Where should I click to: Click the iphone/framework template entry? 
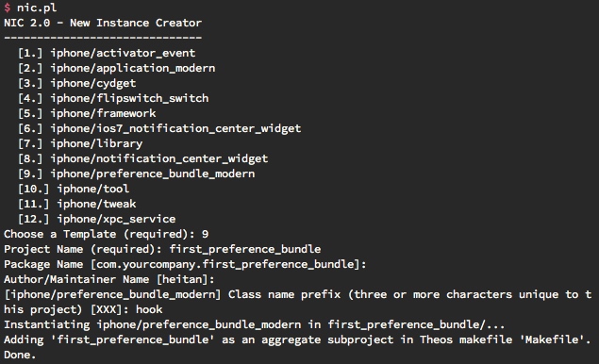(x=87, y=113)
